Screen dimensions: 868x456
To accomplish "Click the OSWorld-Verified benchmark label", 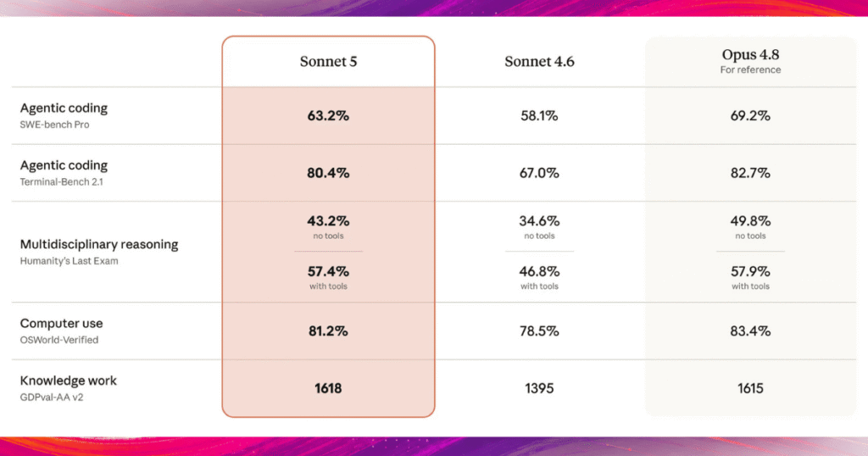I will point(59,340).
